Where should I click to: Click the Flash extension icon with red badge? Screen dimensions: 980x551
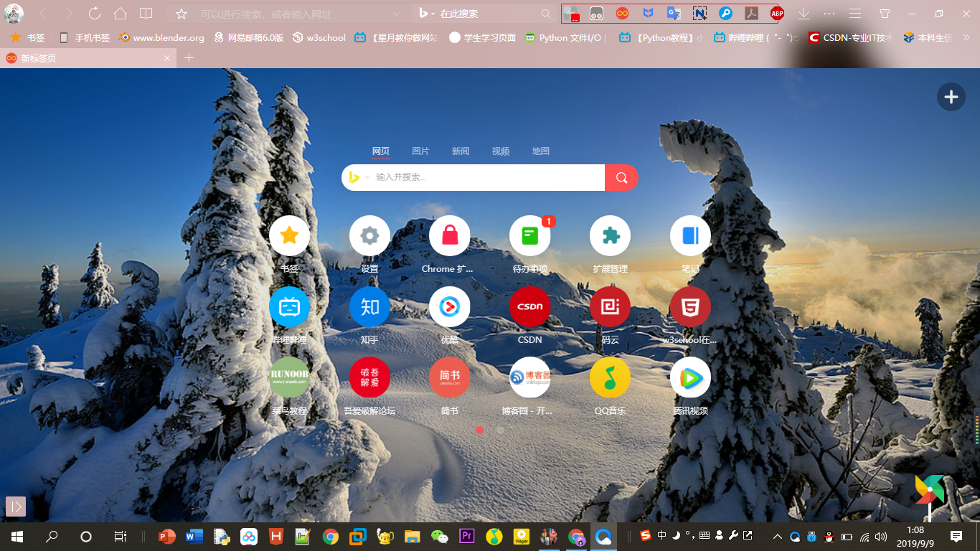click(571, 14)
